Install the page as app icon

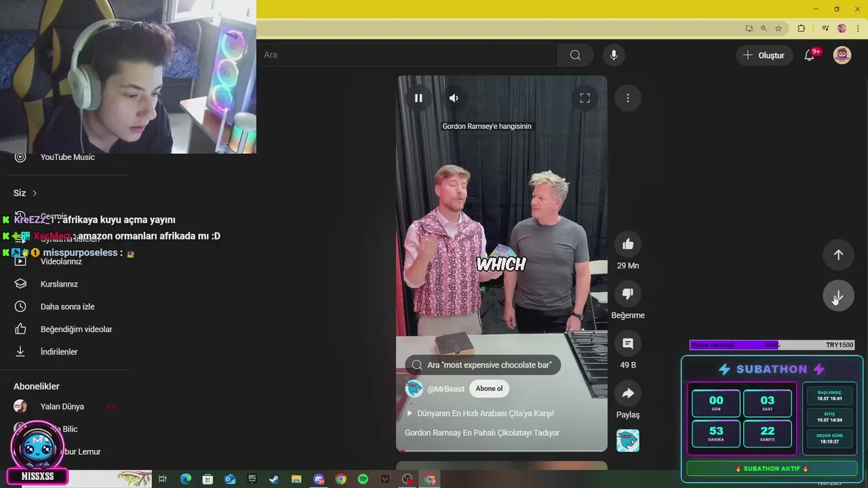click(749, 28)
